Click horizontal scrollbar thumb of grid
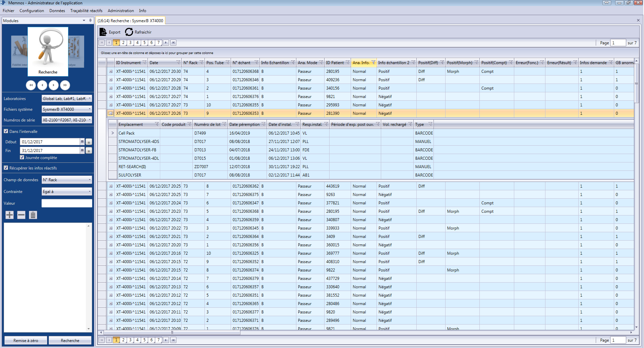 [172, 333]
